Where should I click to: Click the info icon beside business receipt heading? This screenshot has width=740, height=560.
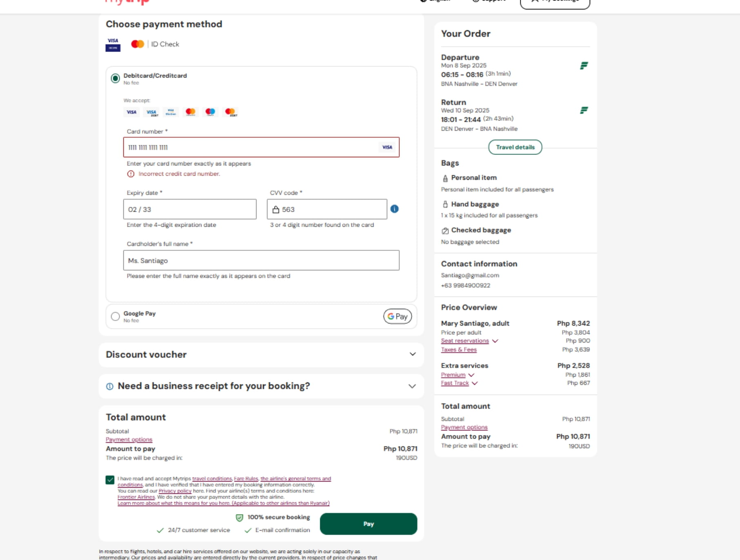[109, 386]
